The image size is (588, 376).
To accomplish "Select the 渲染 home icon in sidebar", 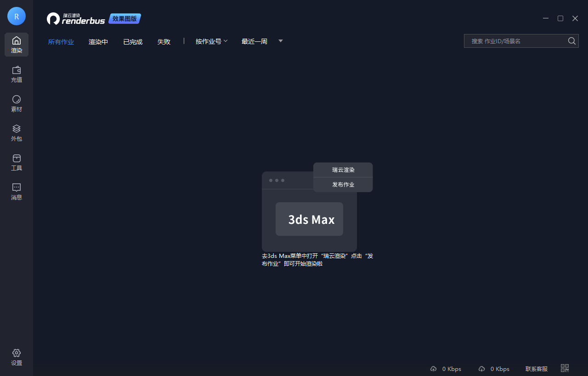I will click(x=17, y=45).
